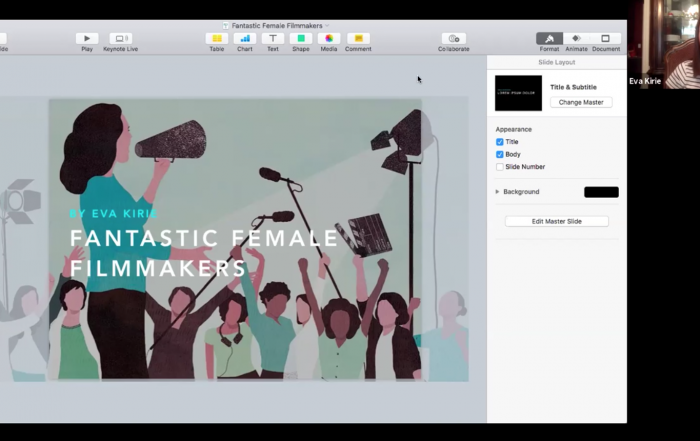Image resolution: width=700 pixels, height=441 pixels.
Task: Open the Media browser icon
Action: point(329,38)
